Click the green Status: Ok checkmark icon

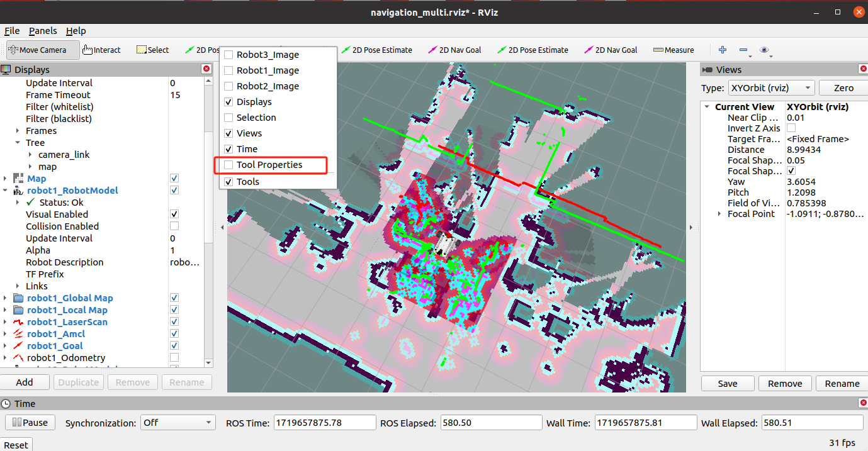coord(30,203)
